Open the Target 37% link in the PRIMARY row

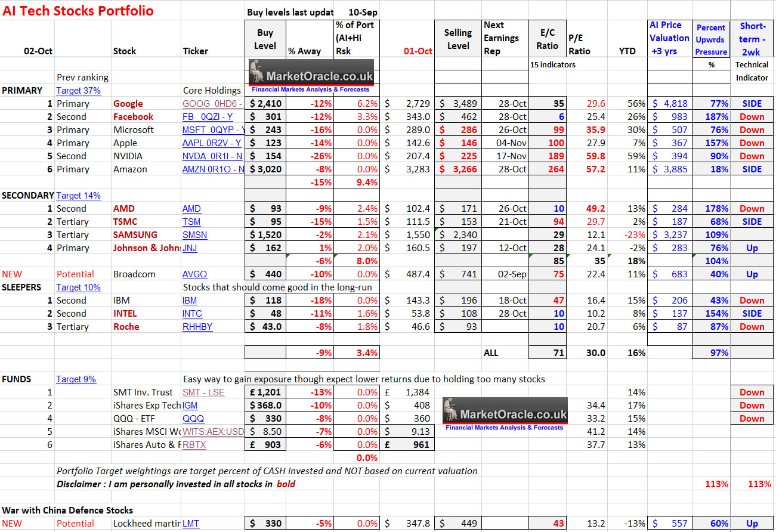(x=79, y=91)
